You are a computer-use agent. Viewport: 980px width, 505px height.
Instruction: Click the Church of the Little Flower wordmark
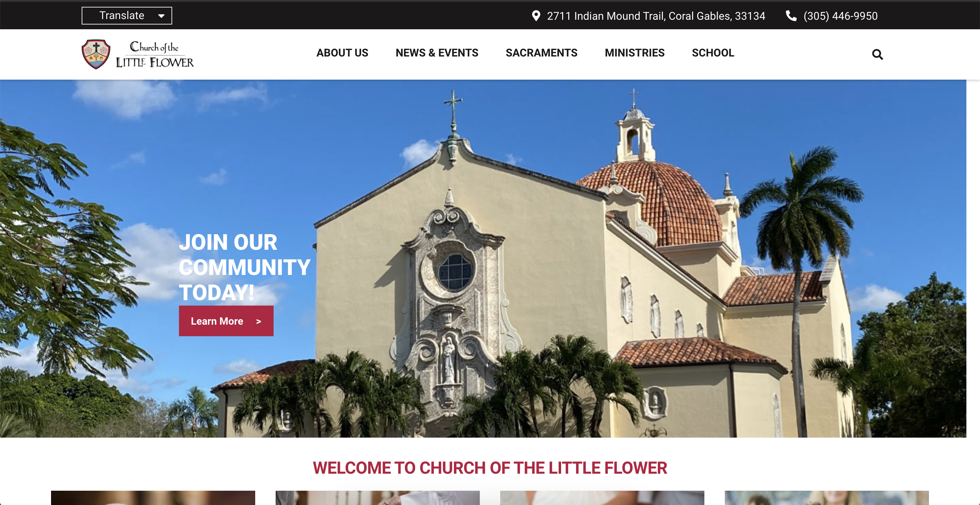[154, 54]
